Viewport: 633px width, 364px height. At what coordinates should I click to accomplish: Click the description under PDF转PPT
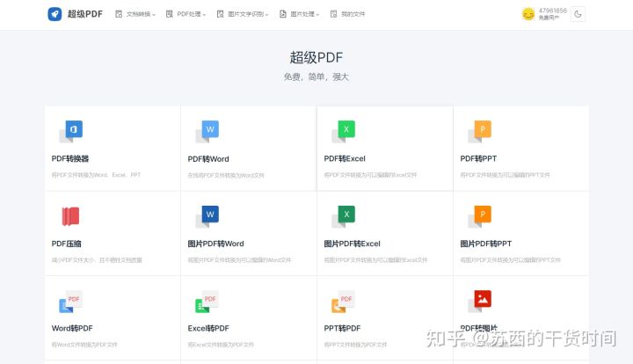click(x=505, y=175)
